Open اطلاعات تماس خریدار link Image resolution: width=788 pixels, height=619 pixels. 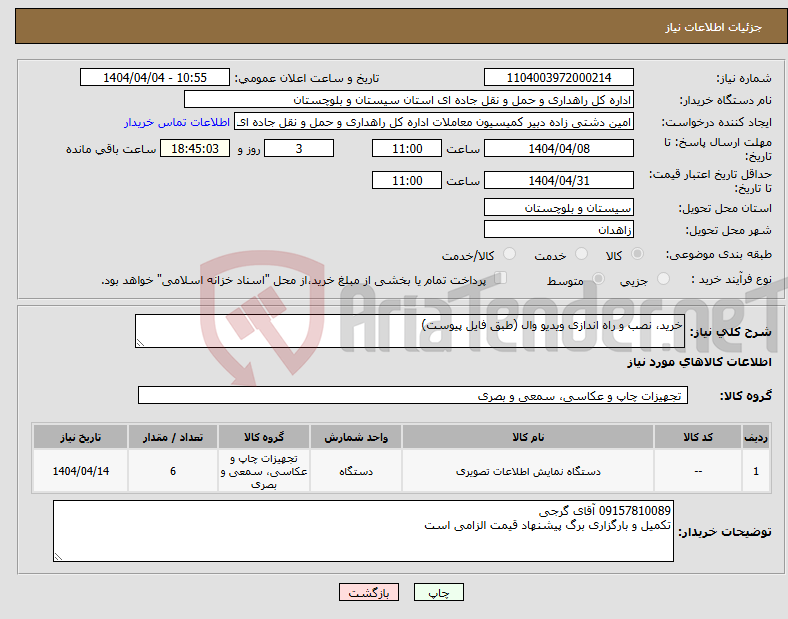pos(177,122)
